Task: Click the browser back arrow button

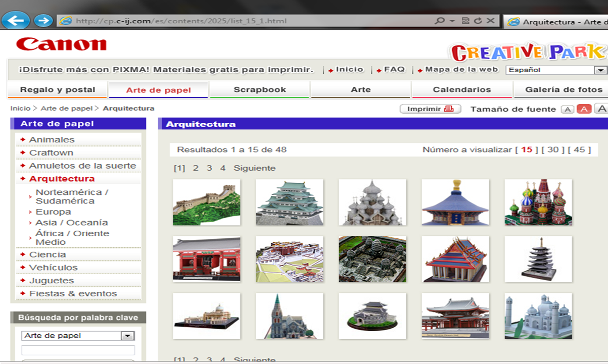Action: click(x=15, y=20)
